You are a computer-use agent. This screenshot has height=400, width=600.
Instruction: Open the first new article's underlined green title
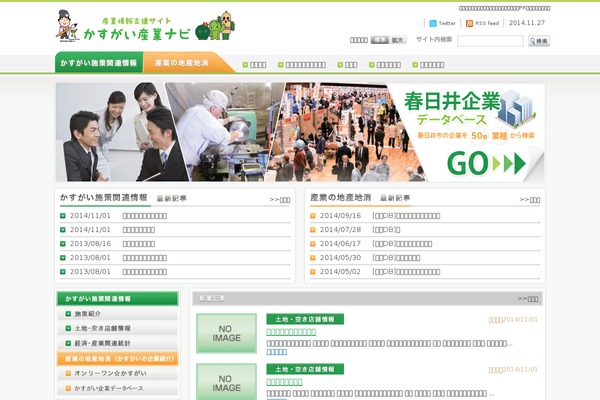[x=291, y=332]
